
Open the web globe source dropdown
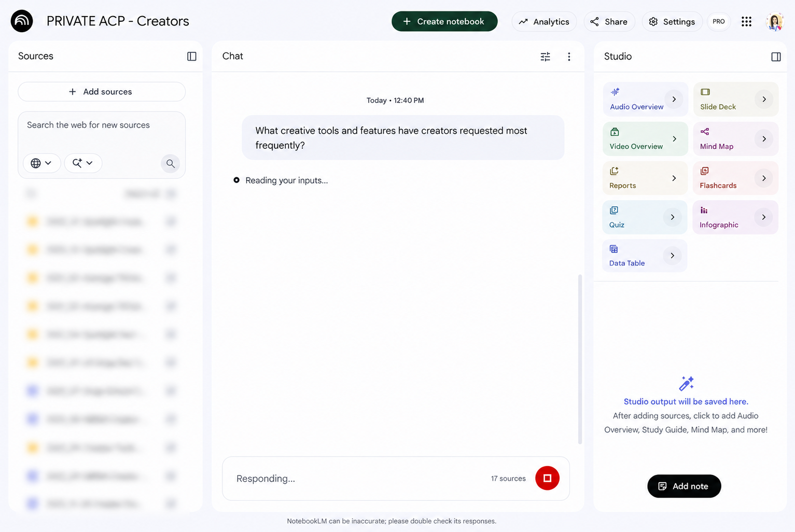click(x=41, y=163)
